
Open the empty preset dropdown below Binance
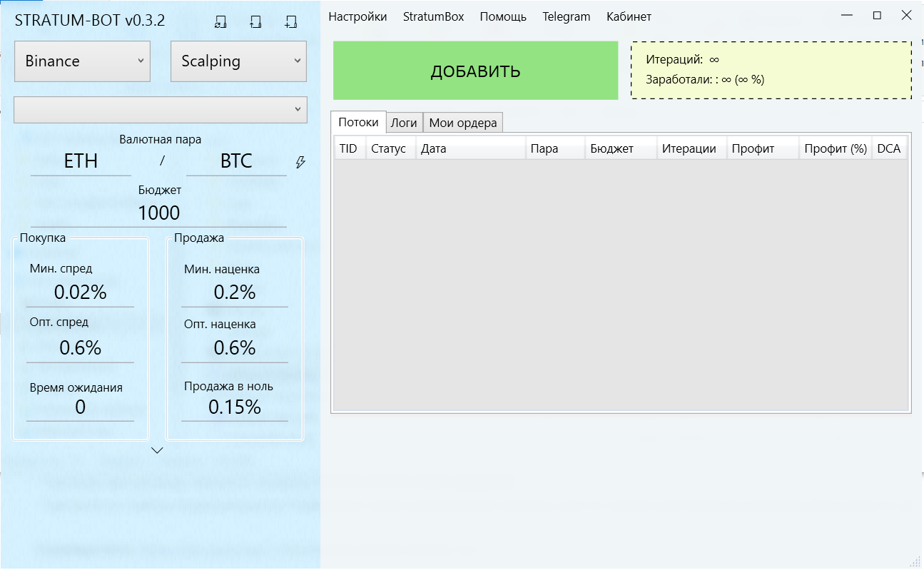161,110
